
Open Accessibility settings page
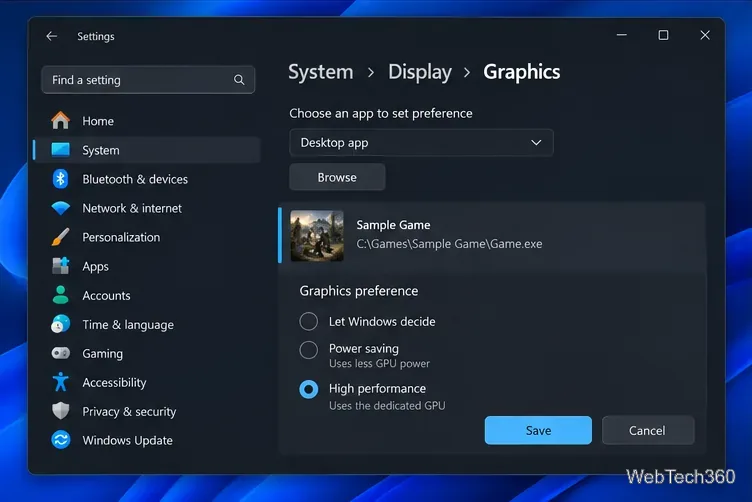tap(148, 382)
